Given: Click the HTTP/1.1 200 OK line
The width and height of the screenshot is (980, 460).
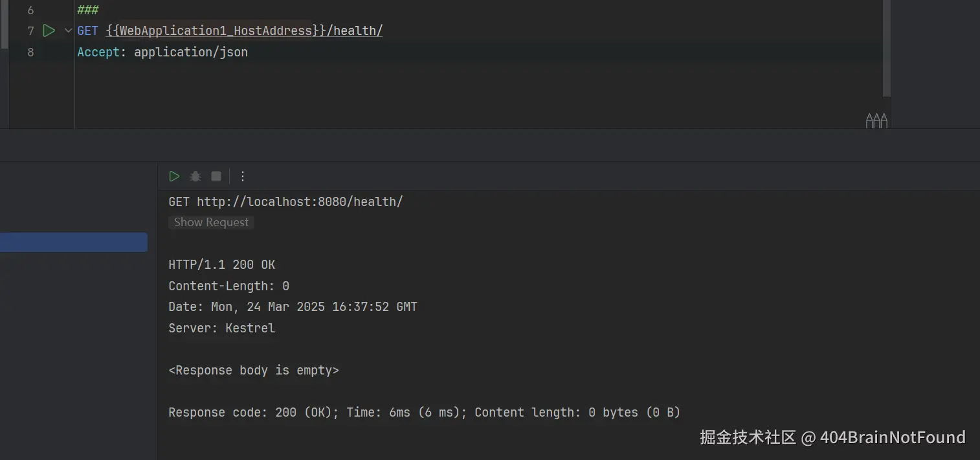Looking at the screenshot, I should [x=221, y=264].
